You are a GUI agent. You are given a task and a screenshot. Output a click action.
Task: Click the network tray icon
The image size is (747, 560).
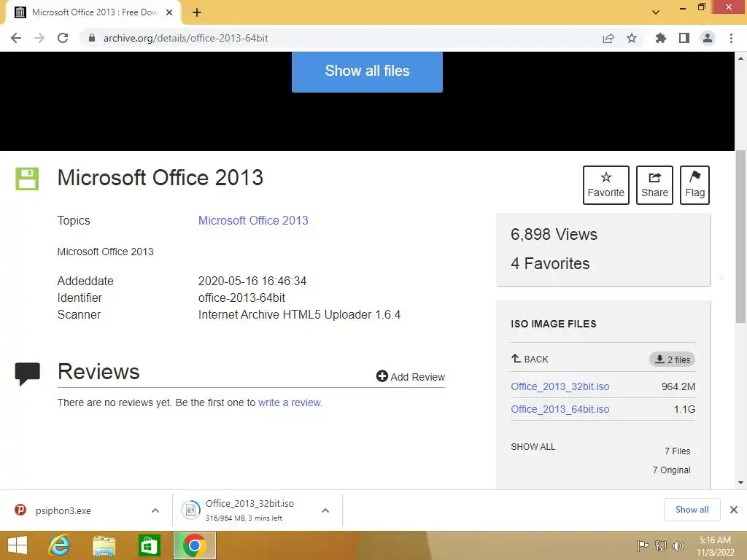(660, 545)
